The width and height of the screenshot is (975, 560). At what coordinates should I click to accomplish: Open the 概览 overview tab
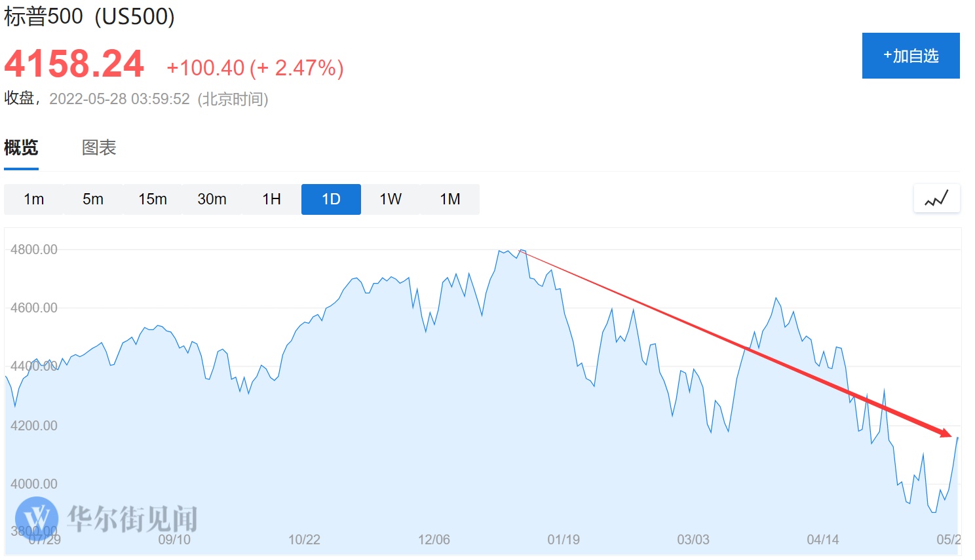(x=21, y=148)
